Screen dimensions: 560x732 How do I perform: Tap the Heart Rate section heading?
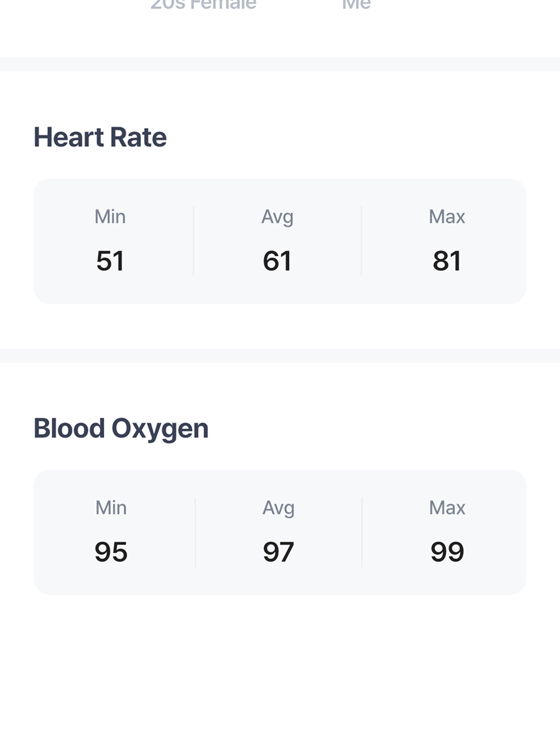[x=100, y=137]
